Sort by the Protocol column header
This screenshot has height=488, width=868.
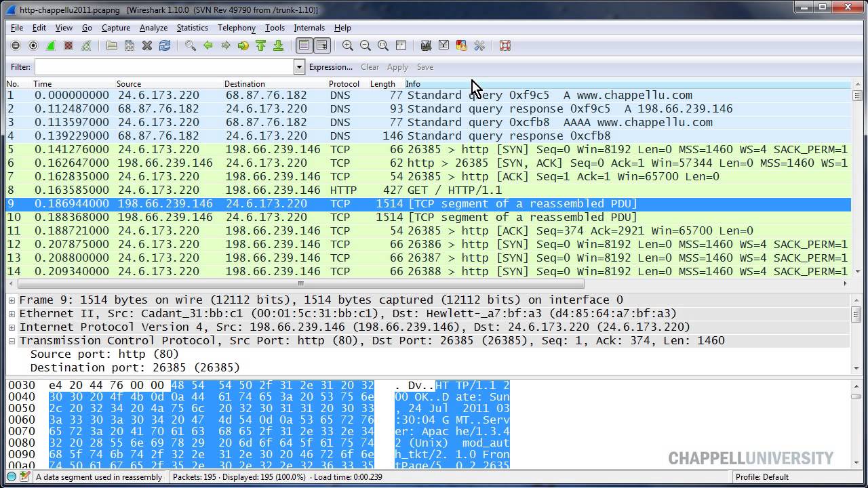(x=347, y=84)
